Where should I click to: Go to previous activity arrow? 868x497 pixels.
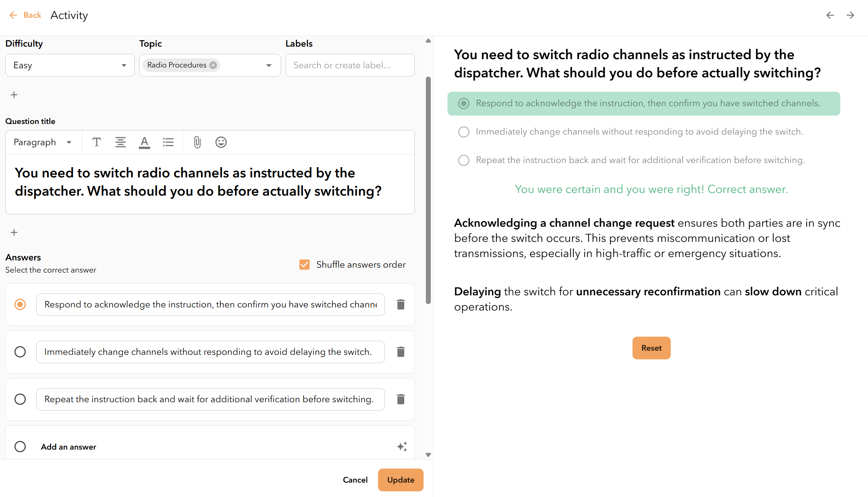830,15
